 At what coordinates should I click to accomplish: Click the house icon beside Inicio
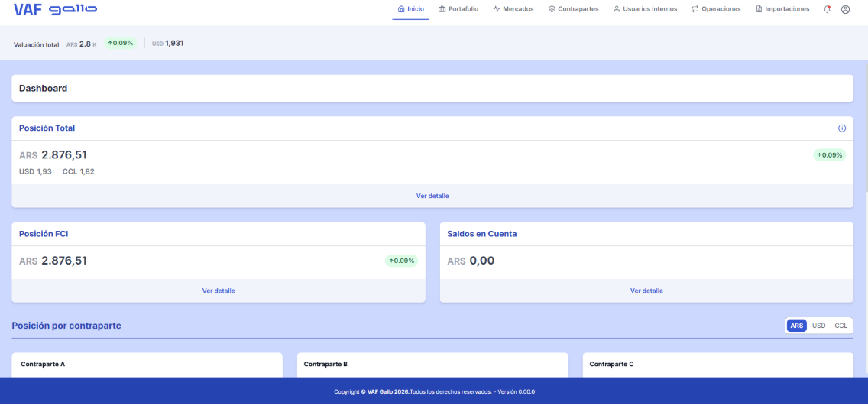401,9
